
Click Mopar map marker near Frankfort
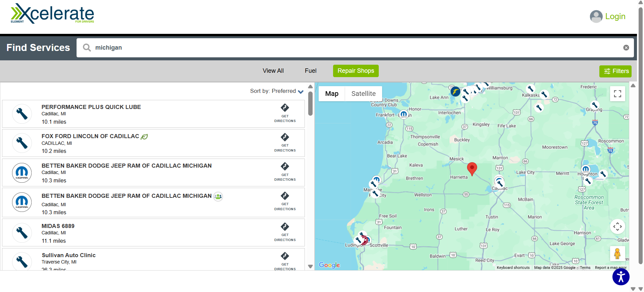tap(404, 114)
